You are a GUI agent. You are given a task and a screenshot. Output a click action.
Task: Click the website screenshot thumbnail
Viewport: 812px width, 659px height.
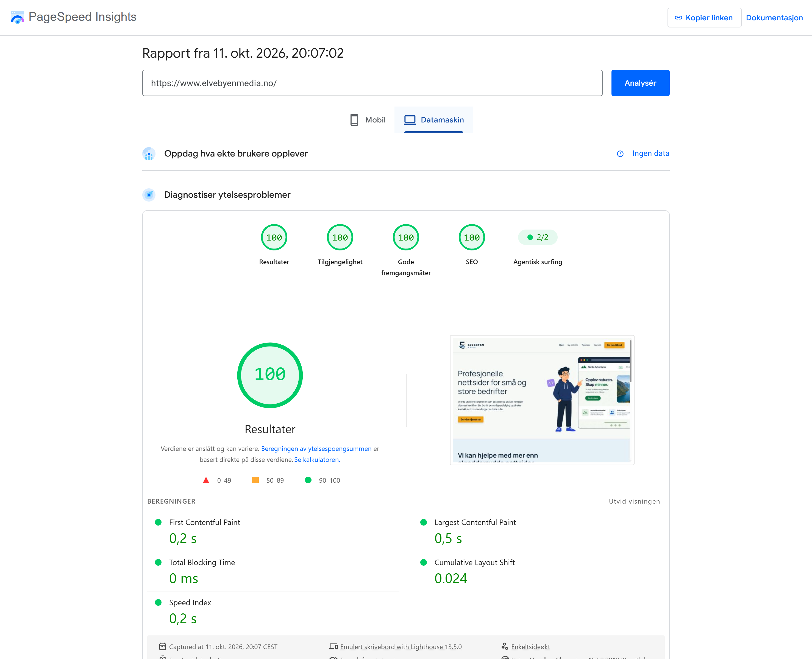pos(542,400)
